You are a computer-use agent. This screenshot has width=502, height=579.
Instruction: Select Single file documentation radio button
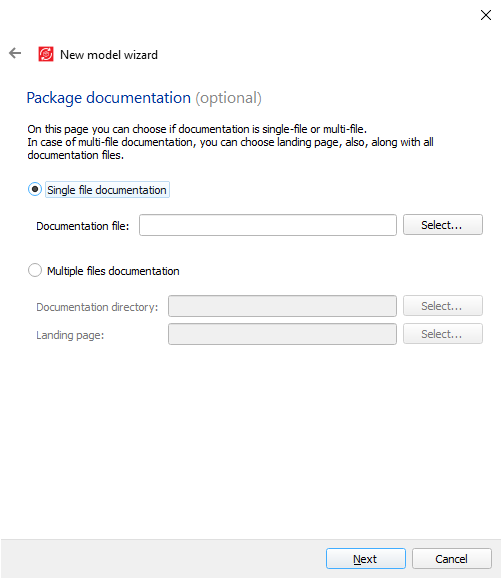(35, 189)
